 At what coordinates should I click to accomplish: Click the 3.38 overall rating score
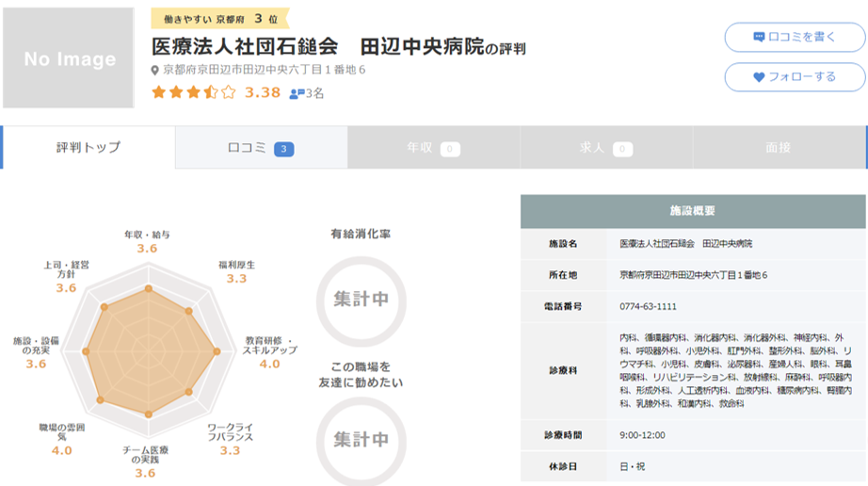tap(263, 92)
